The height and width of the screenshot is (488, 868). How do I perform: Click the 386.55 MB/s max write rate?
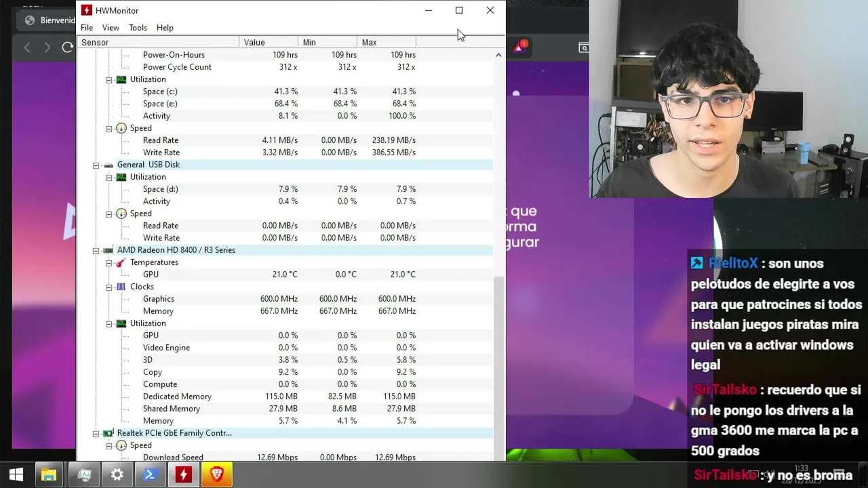point(393,152)
